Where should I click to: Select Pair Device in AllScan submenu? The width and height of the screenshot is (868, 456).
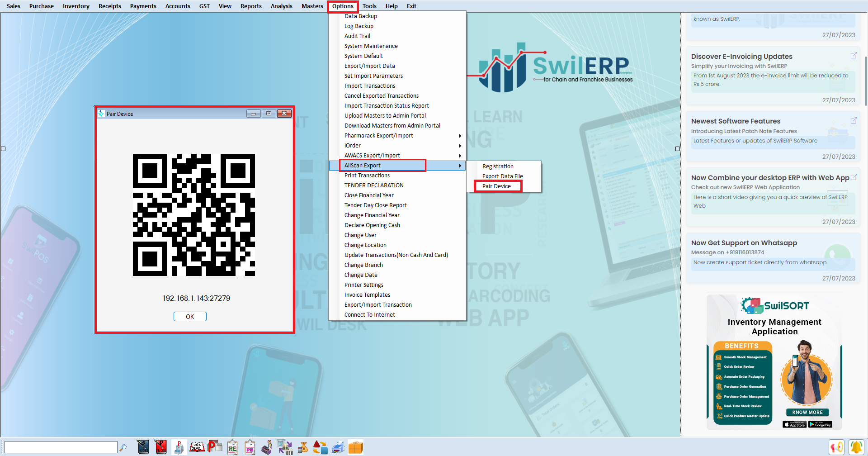496,186
